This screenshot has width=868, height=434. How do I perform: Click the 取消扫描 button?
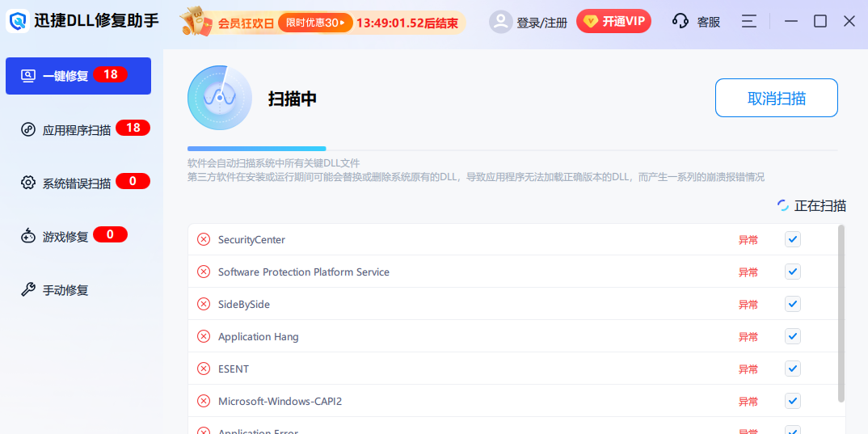click(x=776, y=98)
